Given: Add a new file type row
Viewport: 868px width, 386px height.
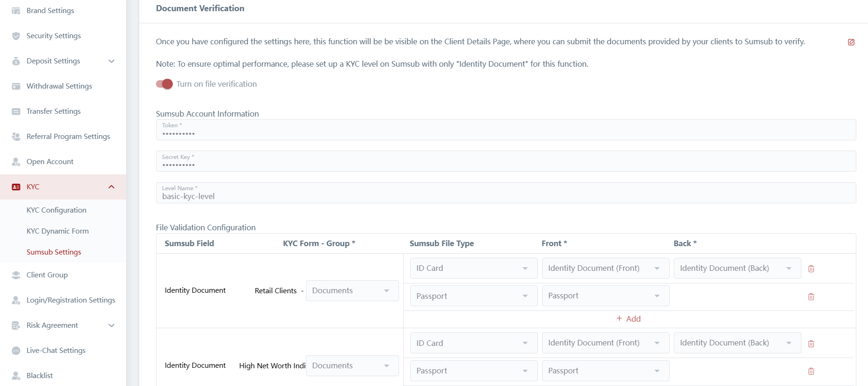Looking at the screenshot, I should 629,319.
